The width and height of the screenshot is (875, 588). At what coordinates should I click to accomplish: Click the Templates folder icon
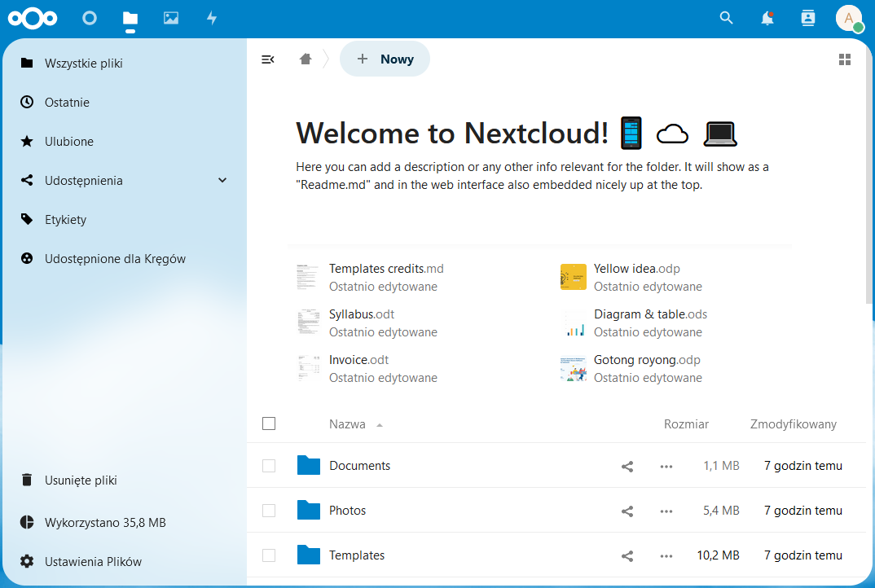(309, 555)
